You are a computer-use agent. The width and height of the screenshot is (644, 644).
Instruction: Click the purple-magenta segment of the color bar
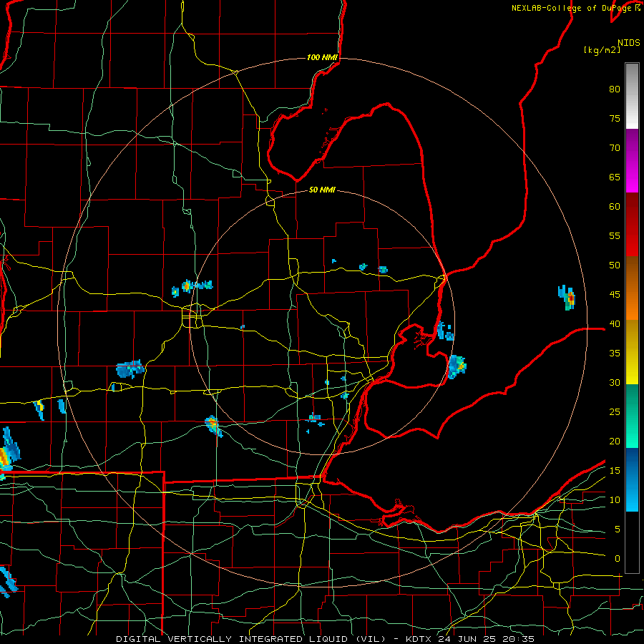point(632,160)
